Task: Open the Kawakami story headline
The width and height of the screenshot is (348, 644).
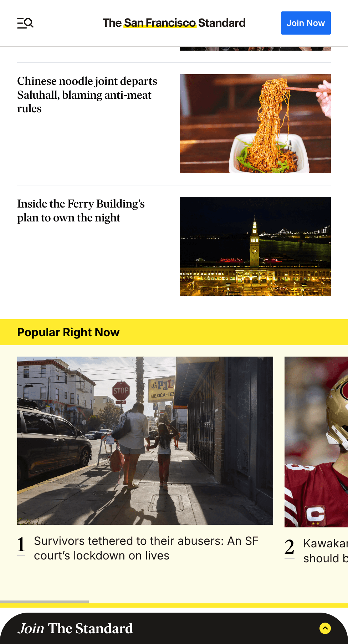Action: pyautogui.click(x=326, y=551)
